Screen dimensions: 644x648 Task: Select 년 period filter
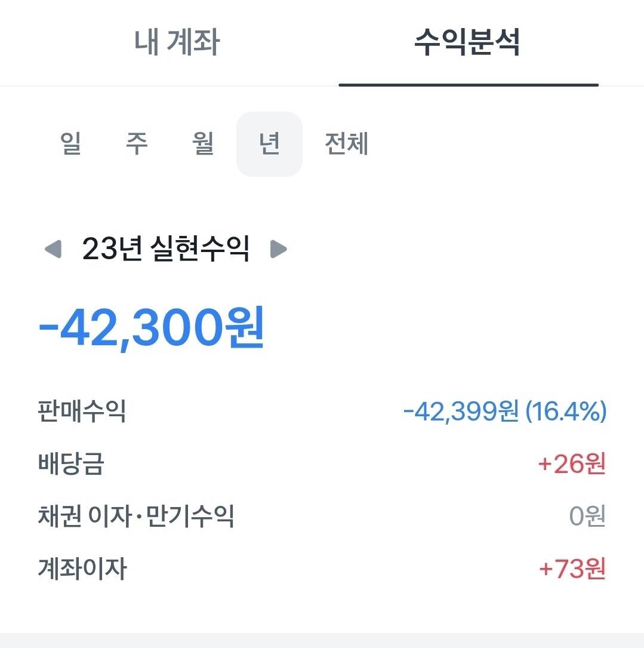[269, 144]
